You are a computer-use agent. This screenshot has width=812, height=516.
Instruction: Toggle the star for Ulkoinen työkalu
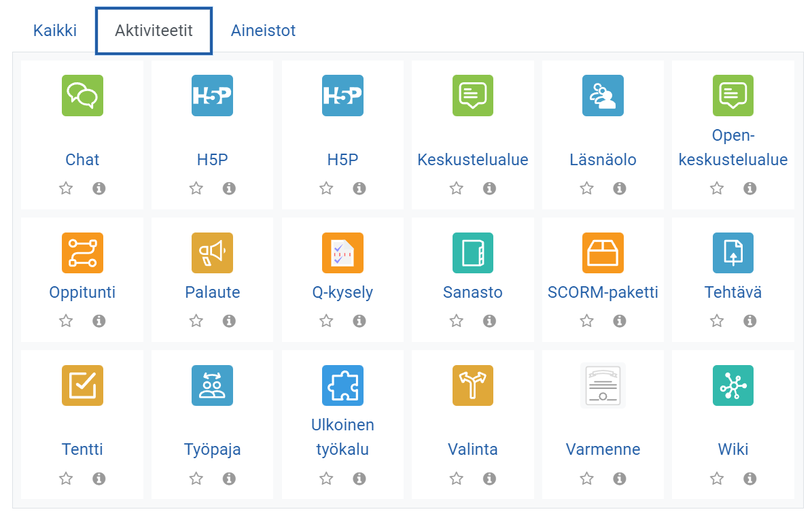tap(326, 478)
